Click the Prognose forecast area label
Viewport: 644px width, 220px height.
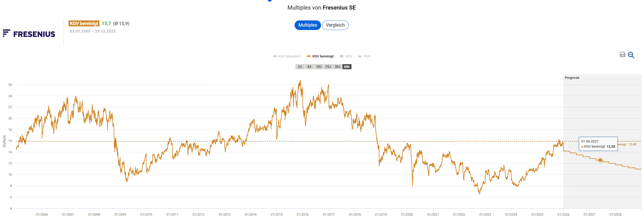(x=572, y=78)
